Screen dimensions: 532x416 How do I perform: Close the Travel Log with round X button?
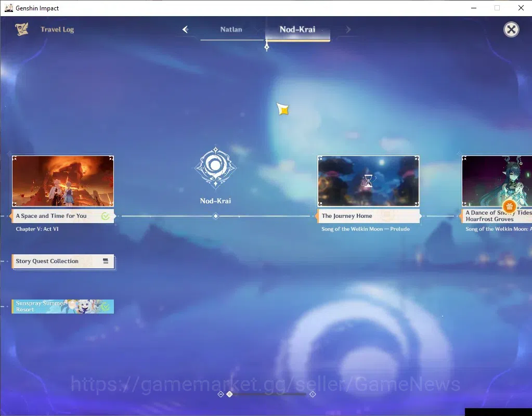point(511,30)
